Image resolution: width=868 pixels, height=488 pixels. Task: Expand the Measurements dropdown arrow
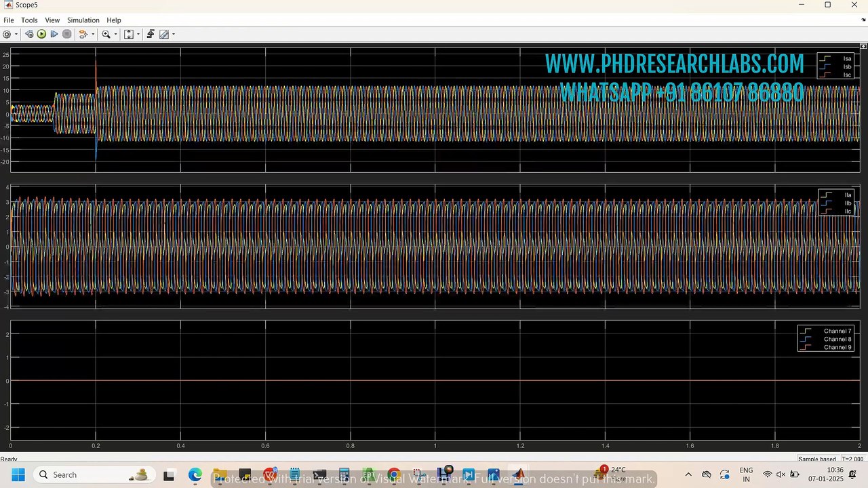[174, 34]
